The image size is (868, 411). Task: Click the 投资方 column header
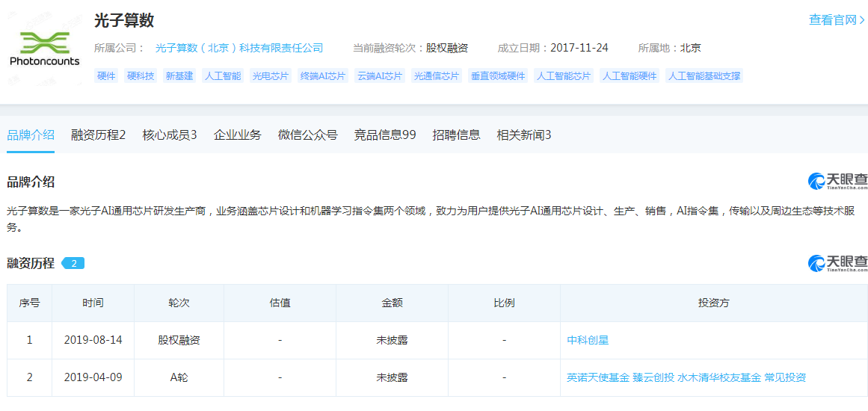pyautogui.click(x=714, y=303)
